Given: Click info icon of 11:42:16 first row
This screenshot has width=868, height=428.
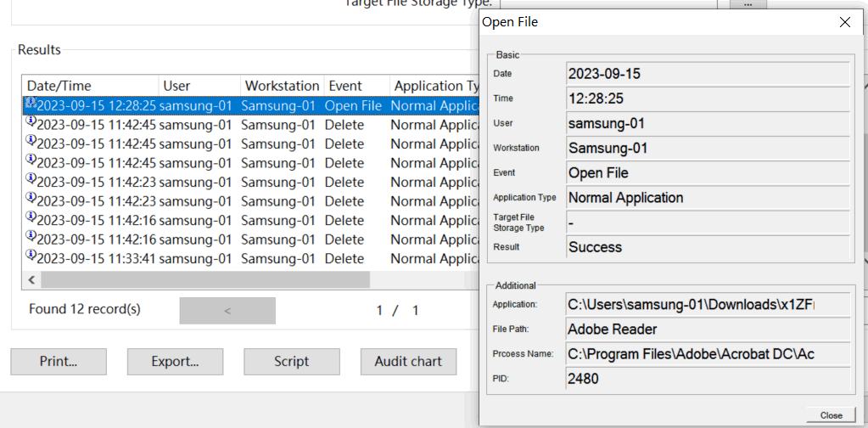Looking at the screenshot, I should tap(31, 217).
